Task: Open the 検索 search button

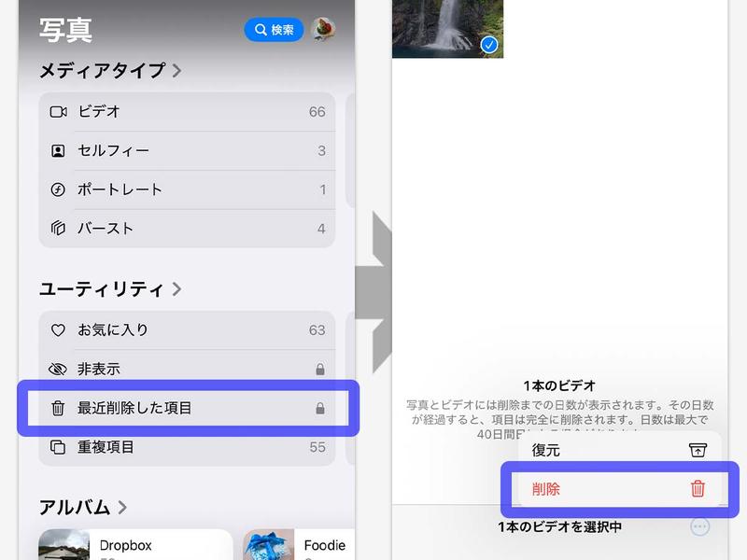Action: click(x=274, y=30)
